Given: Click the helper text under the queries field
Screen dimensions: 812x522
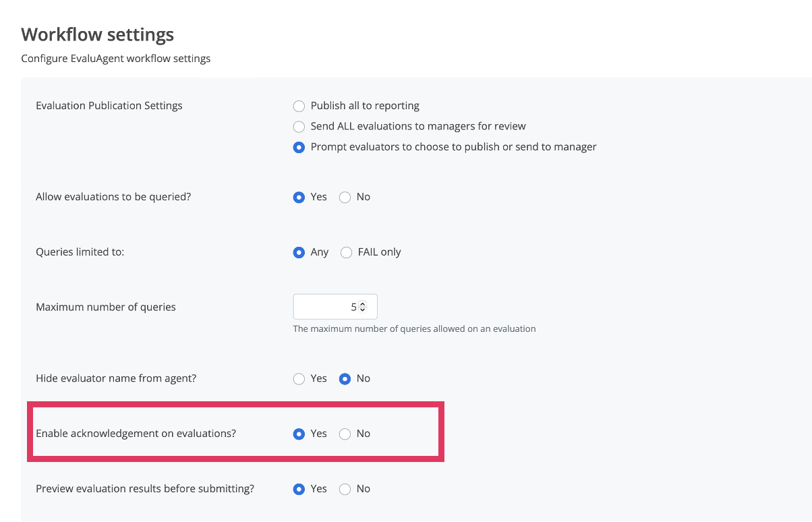Looking at the screenshot, I should point(414,329).
